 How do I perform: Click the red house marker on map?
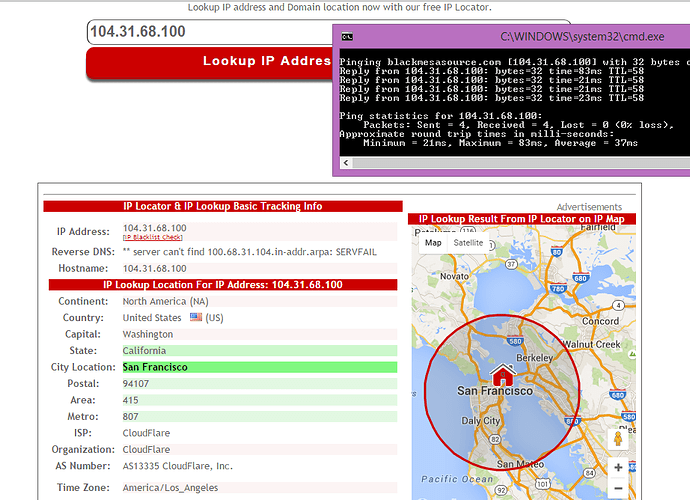coord(502,375)
